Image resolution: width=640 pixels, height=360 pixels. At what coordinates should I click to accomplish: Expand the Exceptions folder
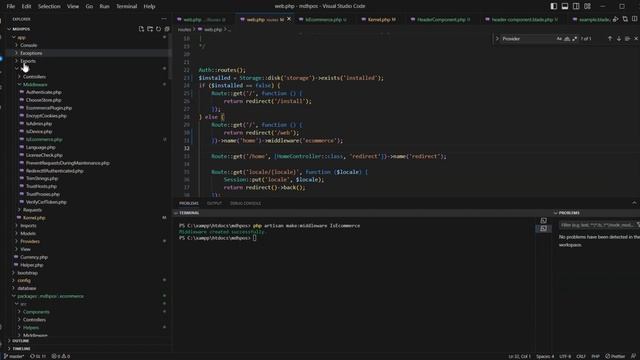click(31, 53)
